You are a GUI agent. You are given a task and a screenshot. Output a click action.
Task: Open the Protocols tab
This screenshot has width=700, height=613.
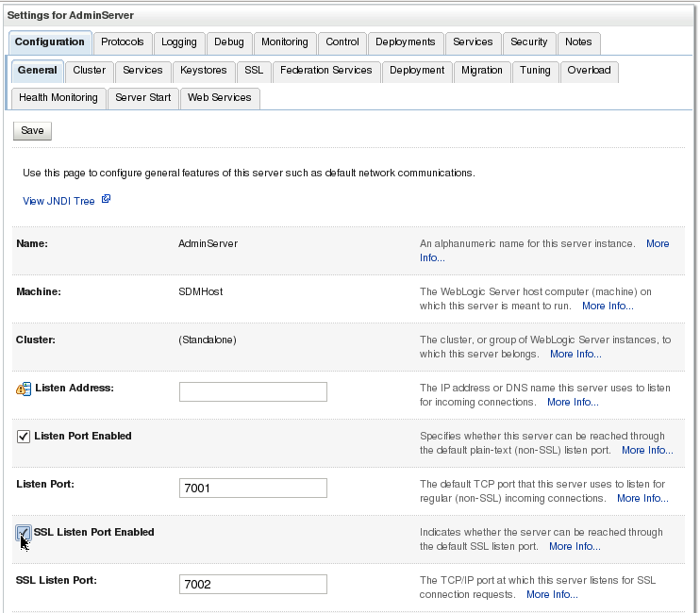click(x=123, y=42)
